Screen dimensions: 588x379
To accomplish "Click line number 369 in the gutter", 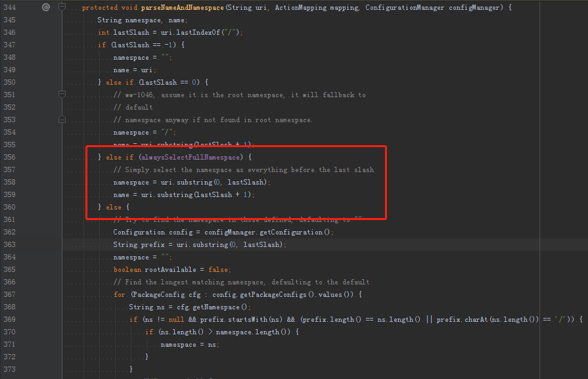I will click(x=9, y=319).
